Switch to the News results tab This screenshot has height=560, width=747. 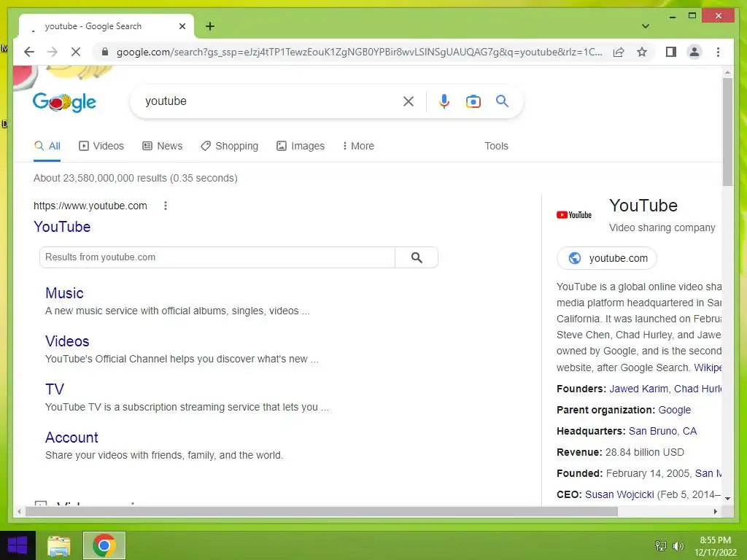pos(163,146)
